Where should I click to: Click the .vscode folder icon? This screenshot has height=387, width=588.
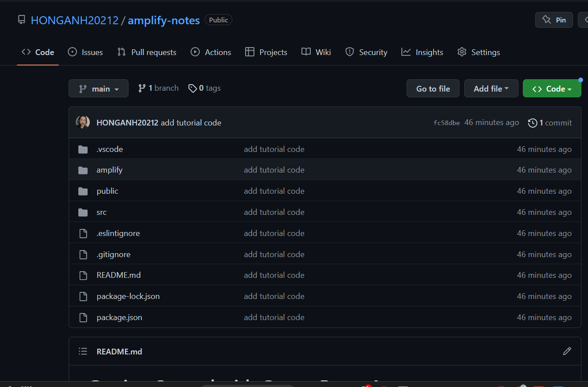(x=83, y=149)
